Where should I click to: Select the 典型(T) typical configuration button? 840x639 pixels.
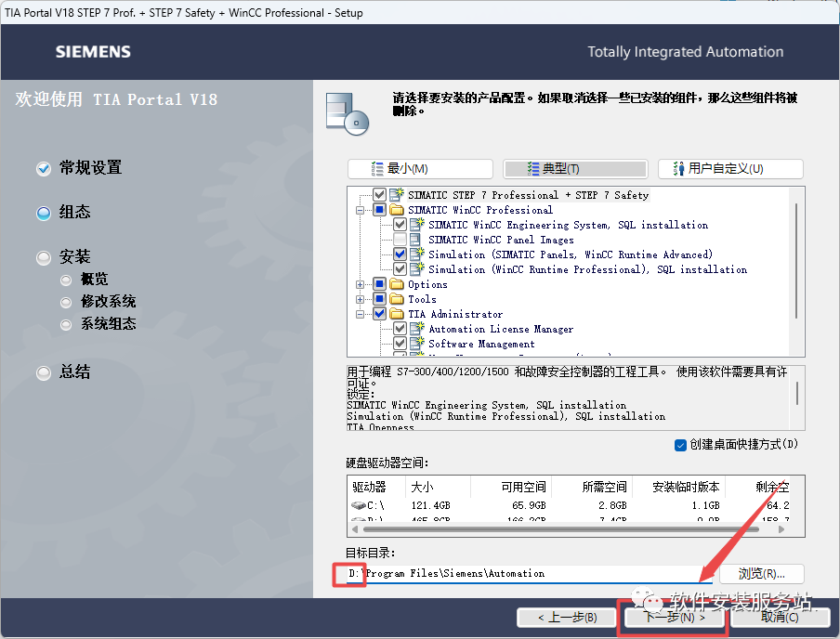[x=575, y=169]
